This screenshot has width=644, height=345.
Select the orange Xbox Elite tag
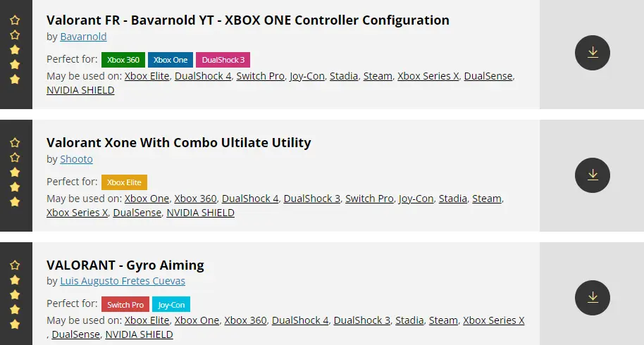click(x=124, y=182)
